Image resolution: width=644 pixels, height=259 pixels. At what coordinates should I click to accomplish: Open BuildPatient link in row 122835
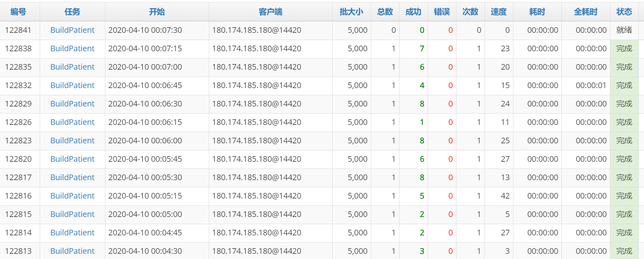73,67
